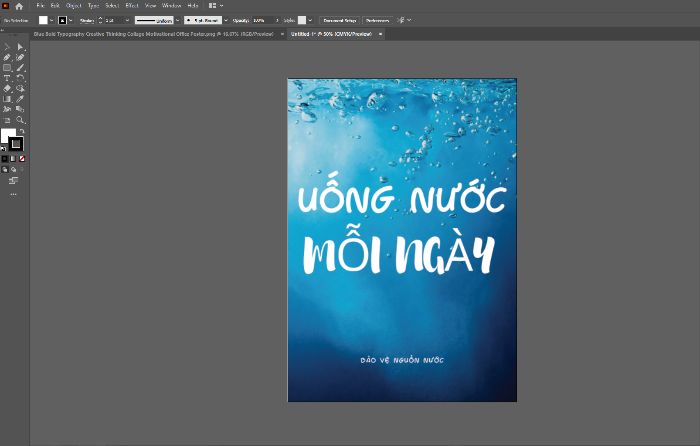Reset to default fill and stroke
700x446 pixels.
point(3,148)
